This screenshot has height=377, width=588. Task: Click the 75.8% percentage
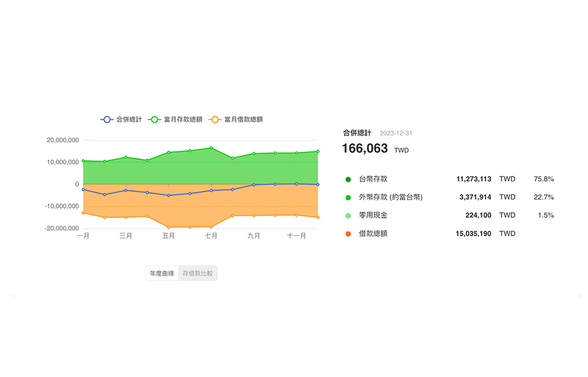544,180
